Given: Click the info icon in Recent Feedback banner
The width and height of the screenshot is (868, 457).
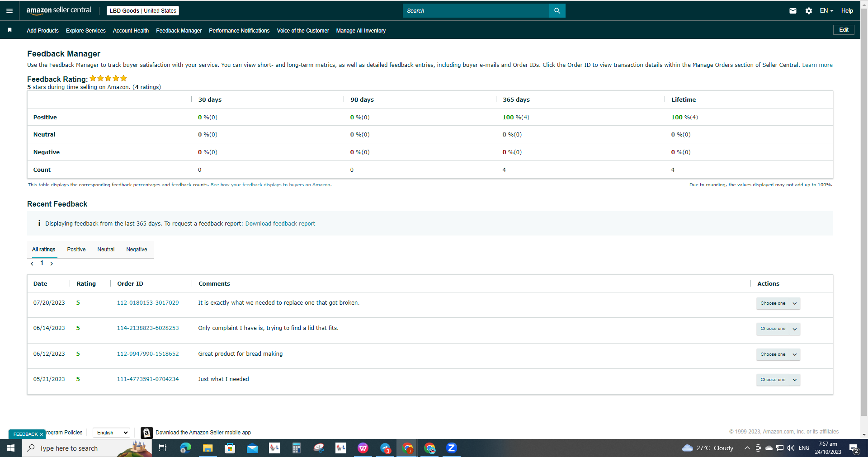Looking at the screenshot, I should [39, 223].
